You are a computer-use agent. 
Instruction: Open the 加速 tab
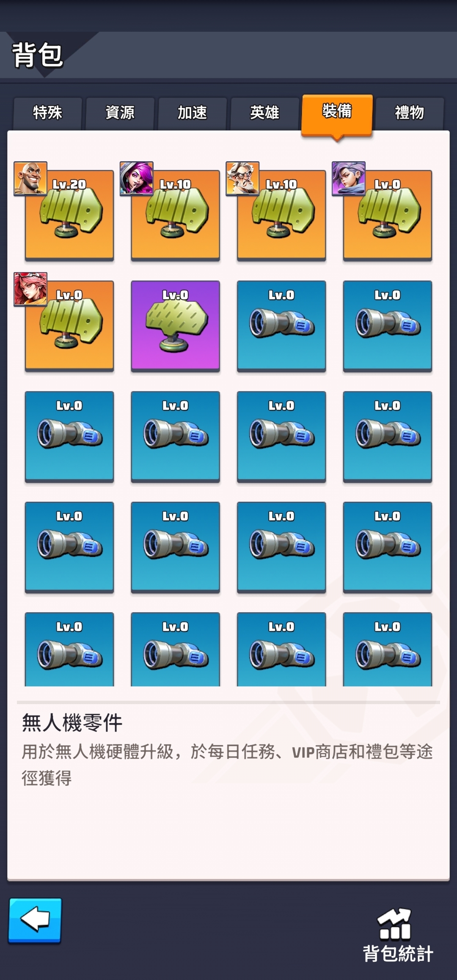point(192,113)
